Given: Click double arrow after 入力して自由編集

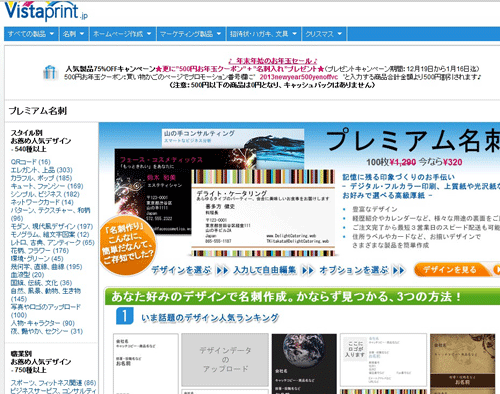Looking at the screenshot, I should click(308, 270).
